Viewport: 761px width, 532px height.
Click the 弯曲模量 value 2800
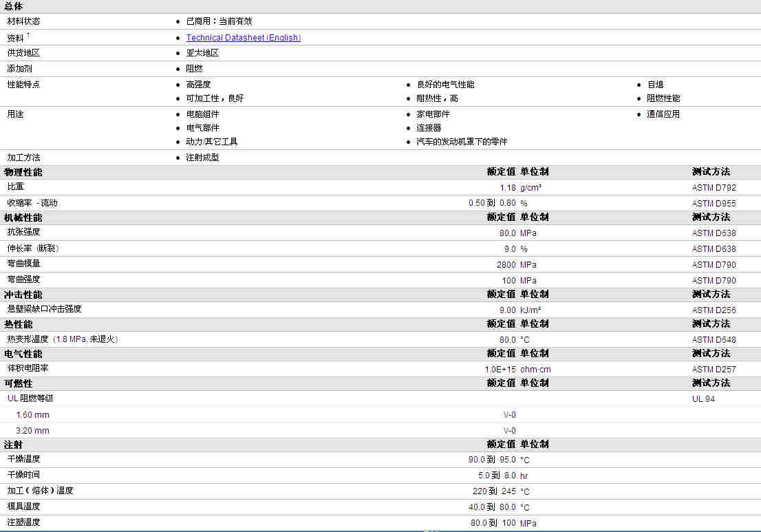tap(506, 265)
